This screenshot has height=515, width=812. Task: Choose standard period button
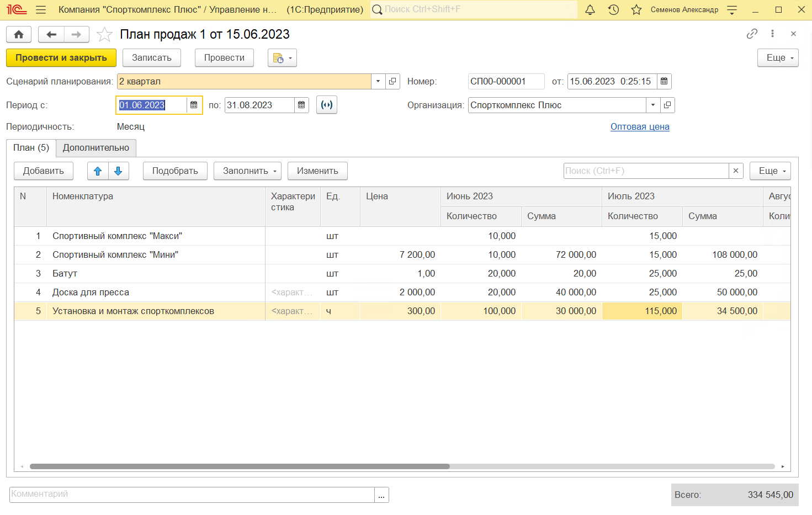[x=327, y=105]
